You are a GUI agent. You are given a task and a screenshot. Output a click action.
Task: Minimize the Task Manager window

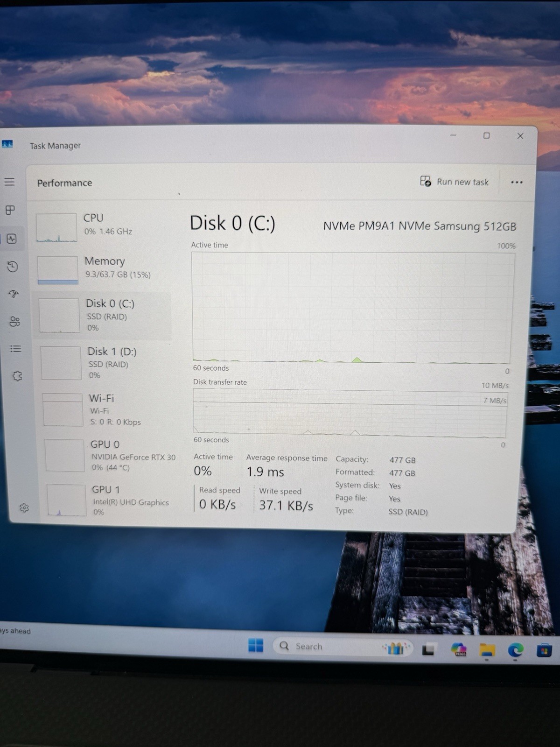[x=453, y=135]
